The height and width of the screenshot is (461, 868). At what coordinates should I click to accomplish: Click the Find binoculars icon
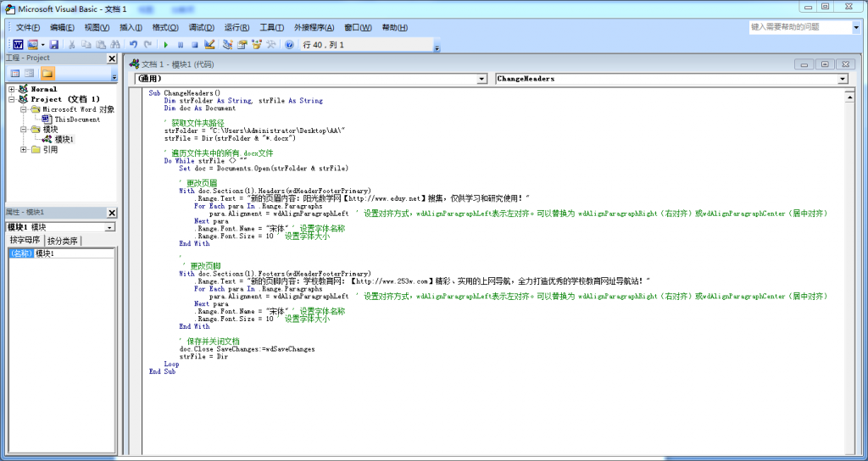click(114, 44)
